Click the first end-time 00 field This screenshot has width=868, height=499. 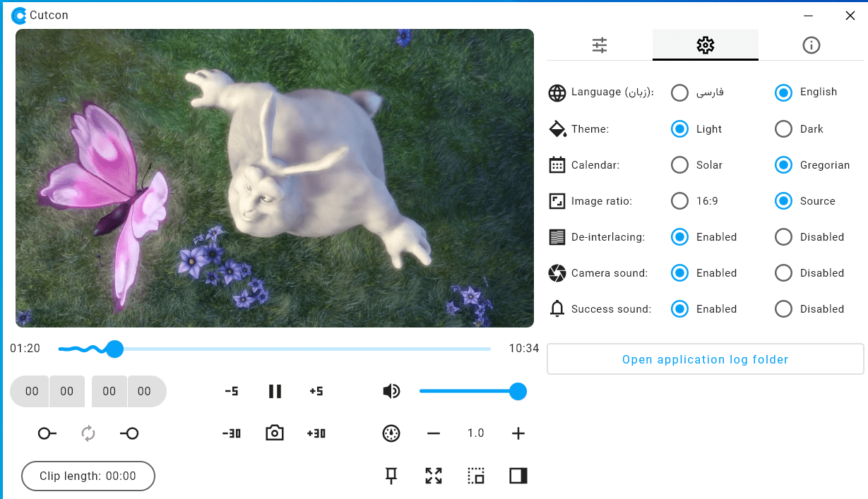click(x=109, y=391)
